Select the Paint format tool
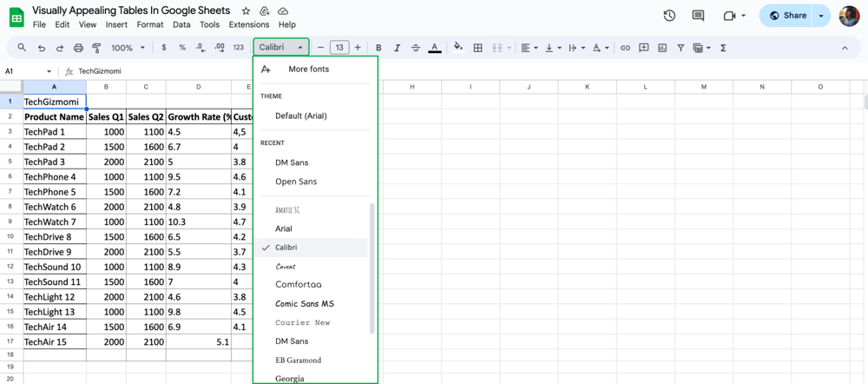Screen dimensions: 868x384 point(96,48)
